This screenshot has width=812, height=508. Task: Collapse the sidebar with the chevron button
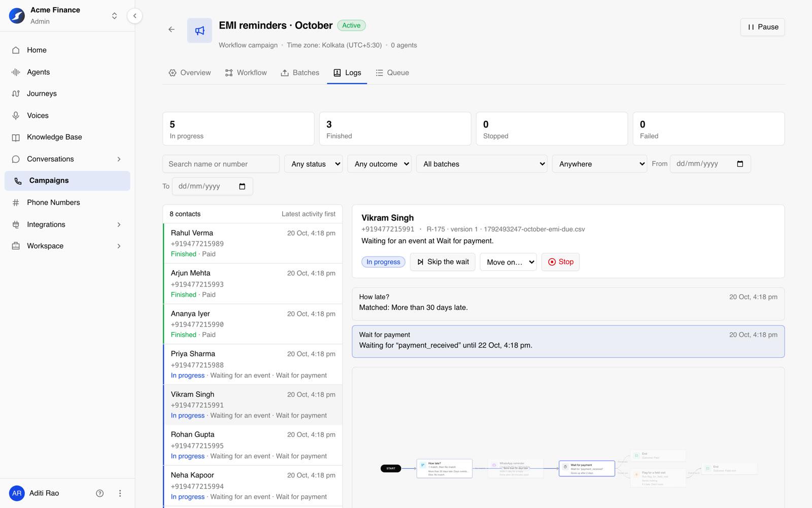pyautogui.click(x=134, y=16)
